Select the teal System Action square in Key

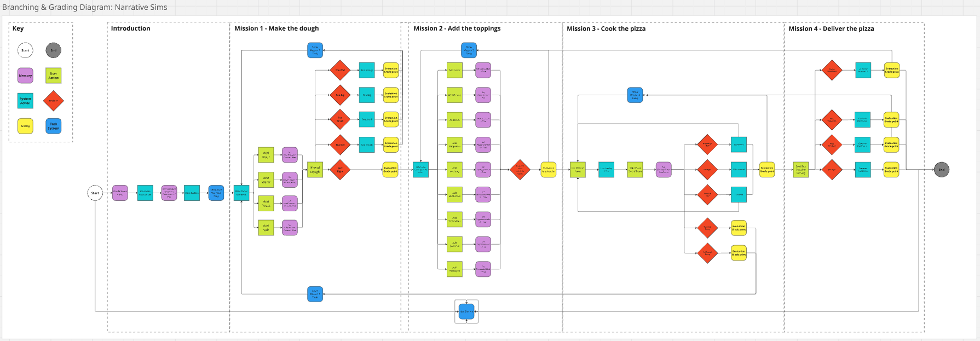click(25, 101)
